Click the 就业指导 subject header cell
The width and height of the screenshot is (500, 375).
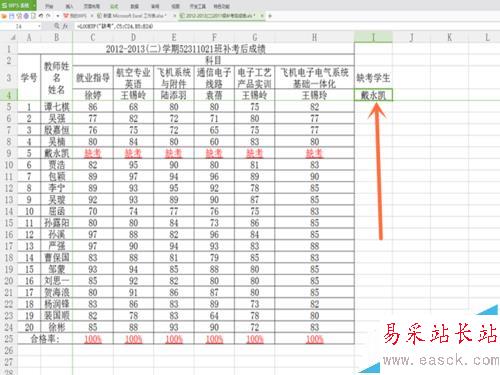pos(93,78)
